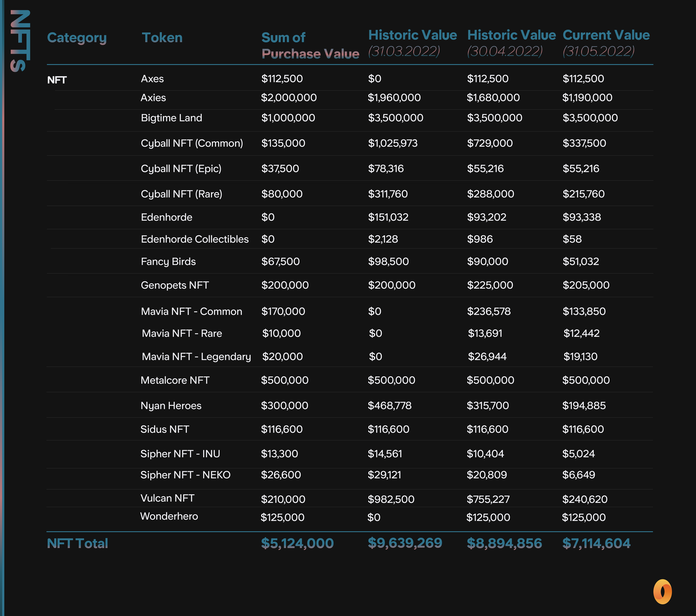
Task: Select the Cyball NFT (Common) token name
Action: point(192,143)
